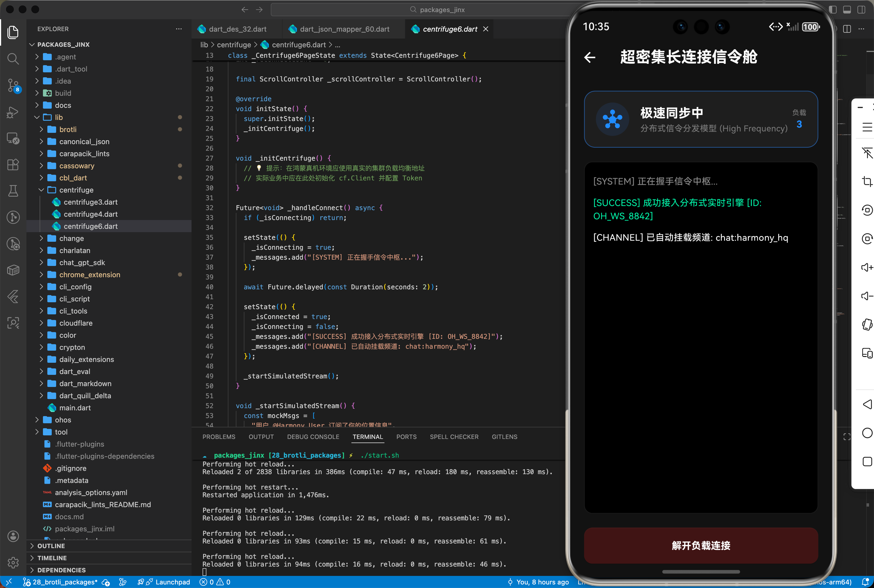Screen dimensions: 874x588
Task: Toggle the secondary sidebar layout button
Action: [x=861, y=10]
